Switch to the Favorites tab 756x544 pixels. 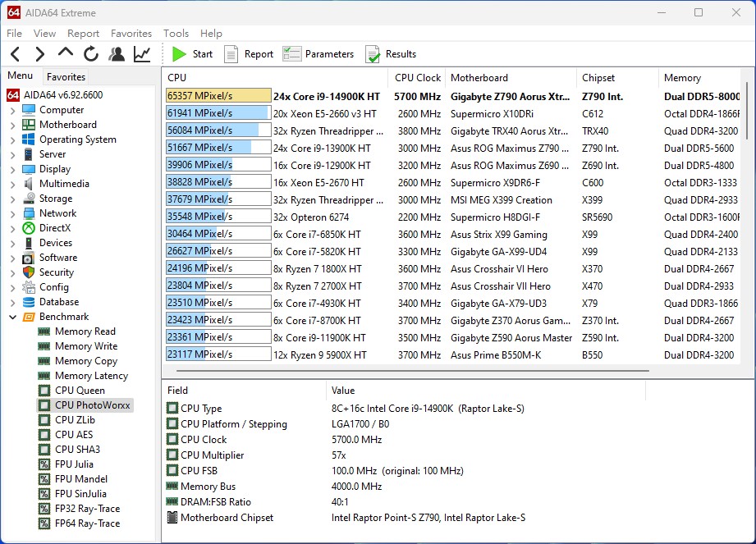click(x=66, y=76)
